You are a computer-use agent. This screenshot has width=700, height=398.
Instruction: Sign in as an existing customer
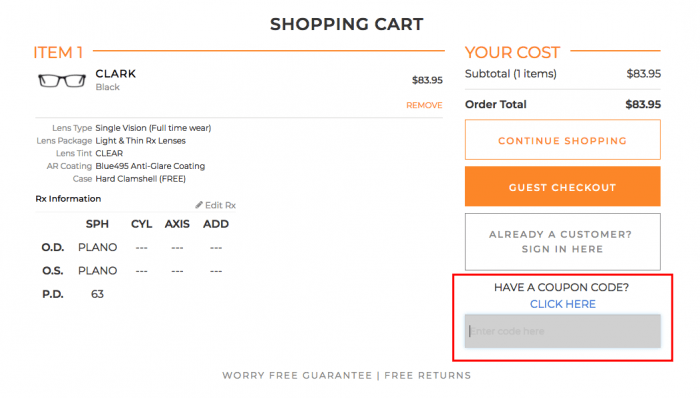click(562, 242)
